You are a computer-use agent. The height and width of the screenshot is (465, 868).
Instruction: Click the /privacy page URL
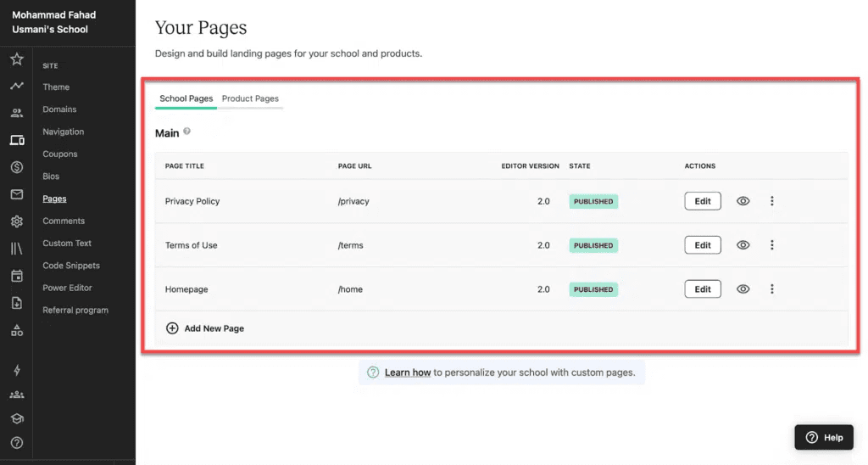[x=353, y=201]
